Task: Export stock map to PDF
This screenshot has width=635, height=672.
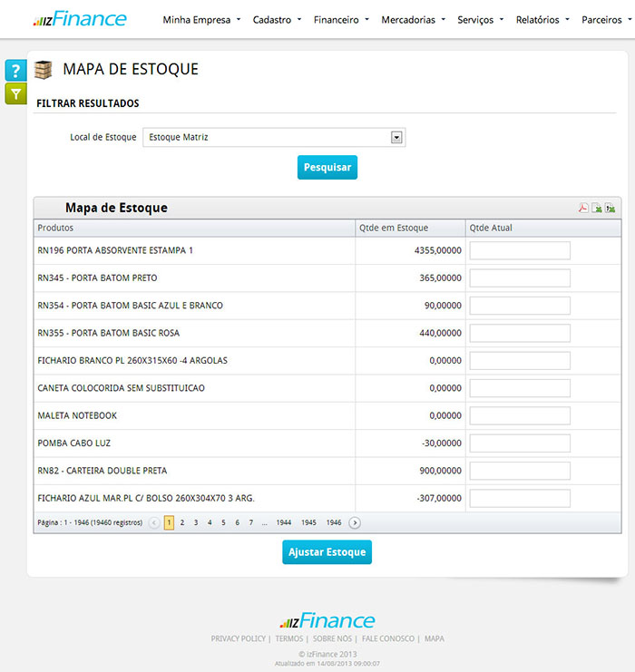Action: (x=583, y=208)
